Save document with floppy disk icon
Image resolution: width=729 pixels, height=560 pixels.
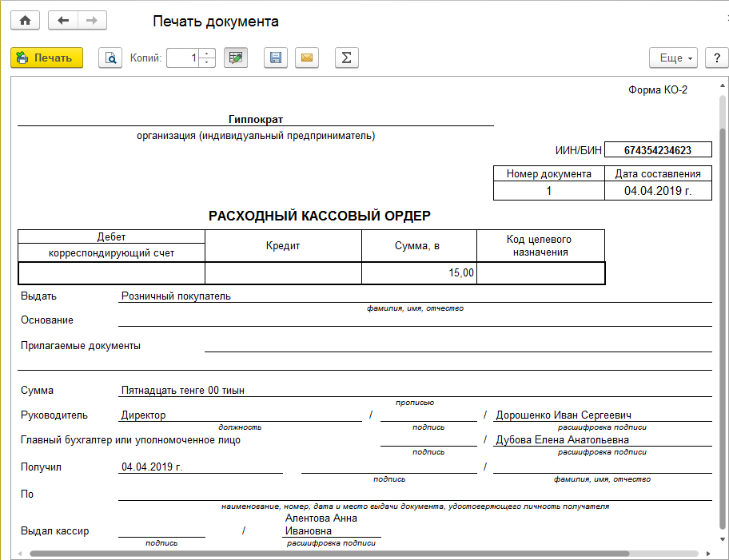(276, 58)
